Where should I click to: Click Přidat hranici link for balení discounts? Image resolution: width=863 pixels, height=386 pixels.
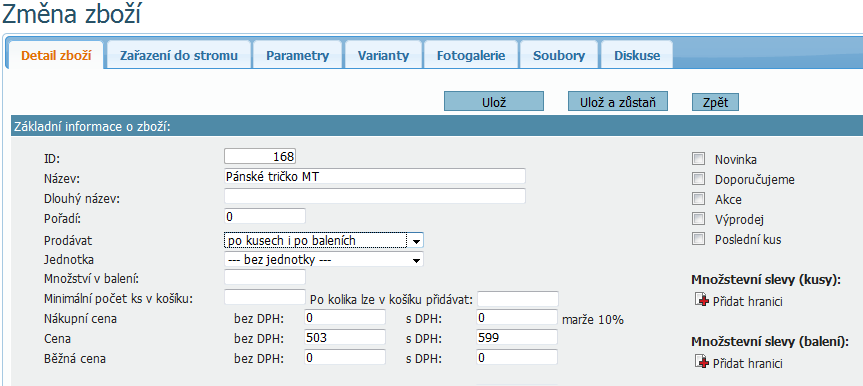[747, 363]
